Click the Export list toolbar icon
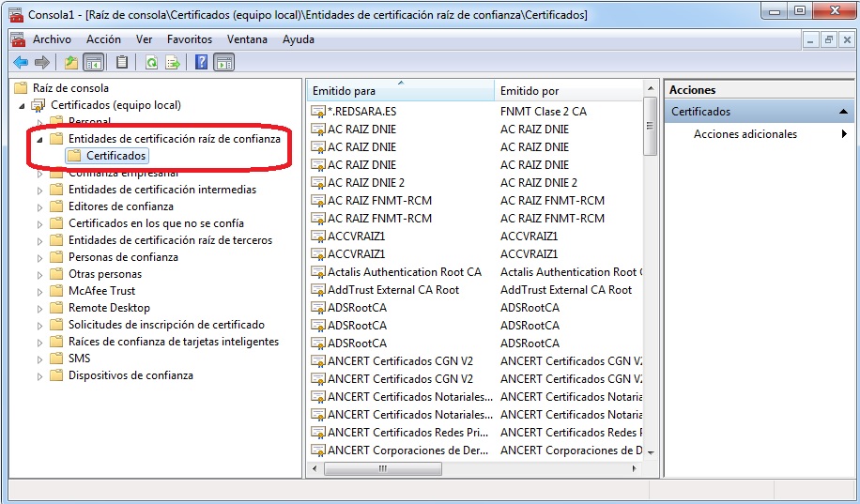The width and height of the screenshot is (860, 504). pos(173,63)
